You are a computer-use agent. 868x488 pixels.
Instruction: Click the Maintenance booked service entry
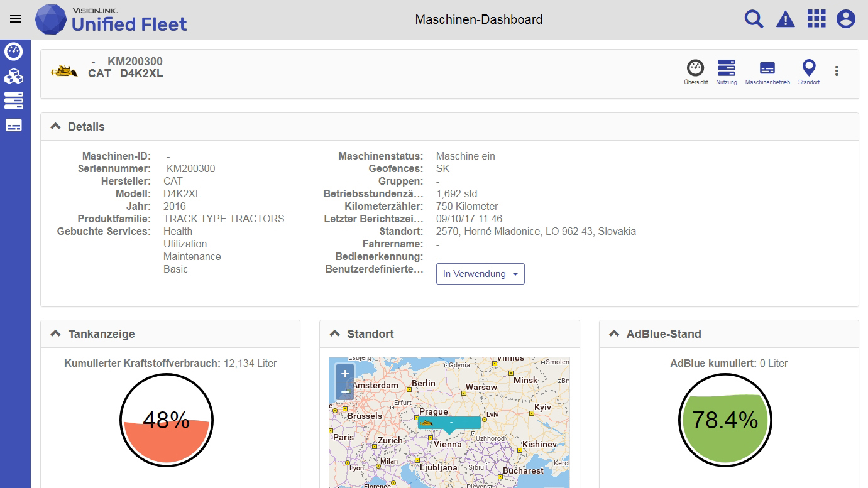pyautogui.click(x=192, y=256)
